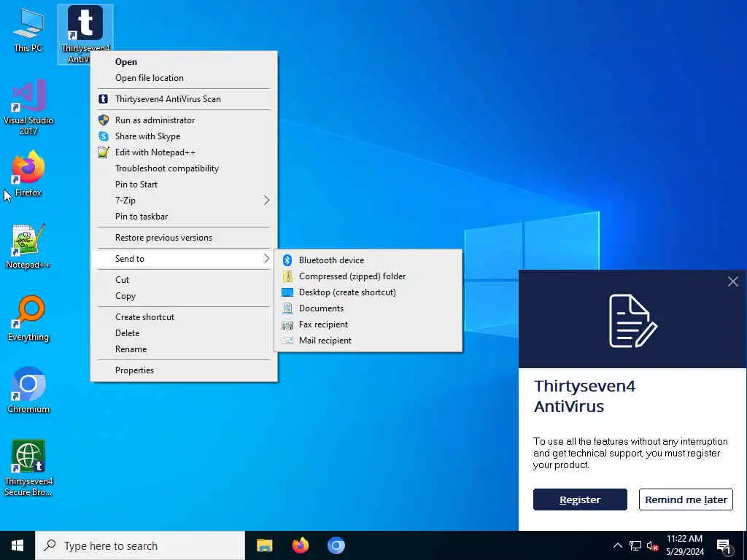747x560 pixels.
Task: Click the Mail recipient envelope icon
Action: coord(287,341)
